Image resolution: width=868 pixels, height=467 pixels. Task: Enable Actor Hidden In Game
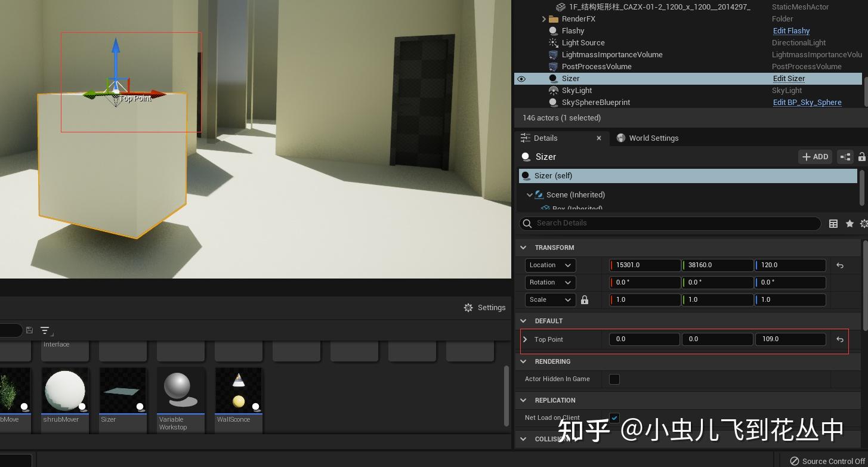614,379
